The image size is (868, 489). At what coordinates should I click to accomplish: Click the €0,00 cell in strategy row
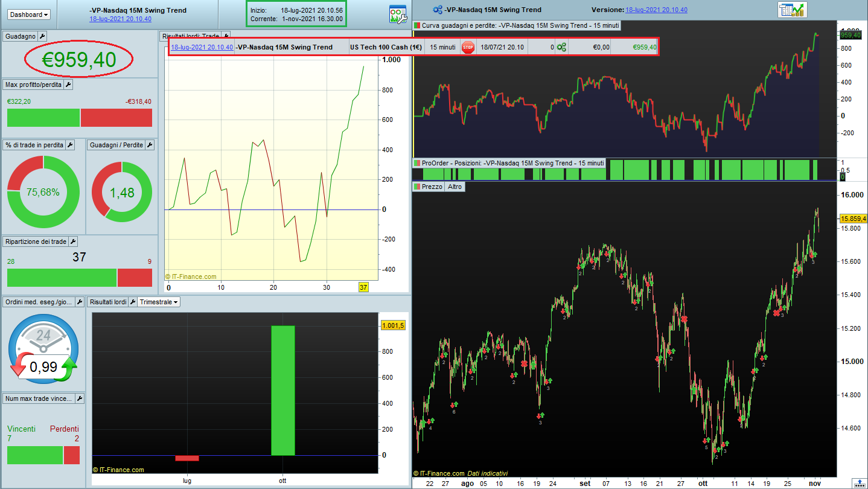click(589, 47)
